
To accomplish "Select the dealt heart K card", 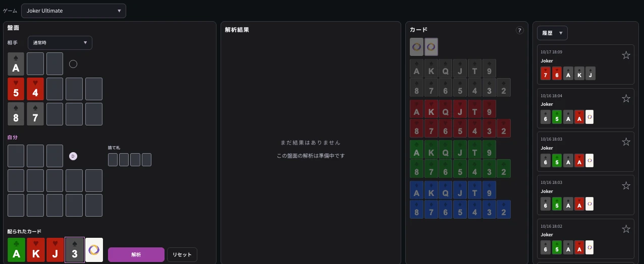I will [36, 250].
